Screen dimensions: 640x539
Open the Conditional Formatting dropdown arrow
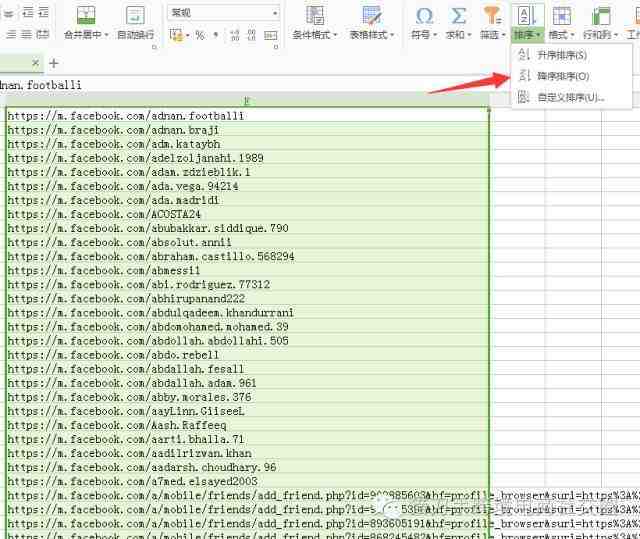(x=335, y=35)
